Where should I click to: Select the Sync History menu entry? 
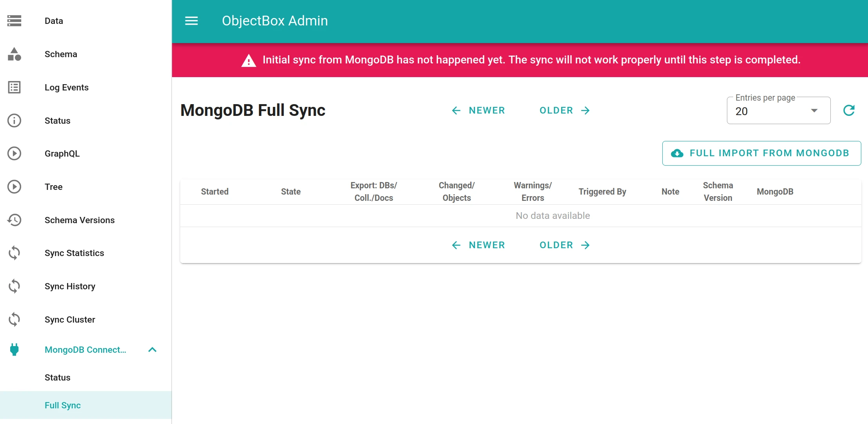pyautogui.click(x=70, y=286)
